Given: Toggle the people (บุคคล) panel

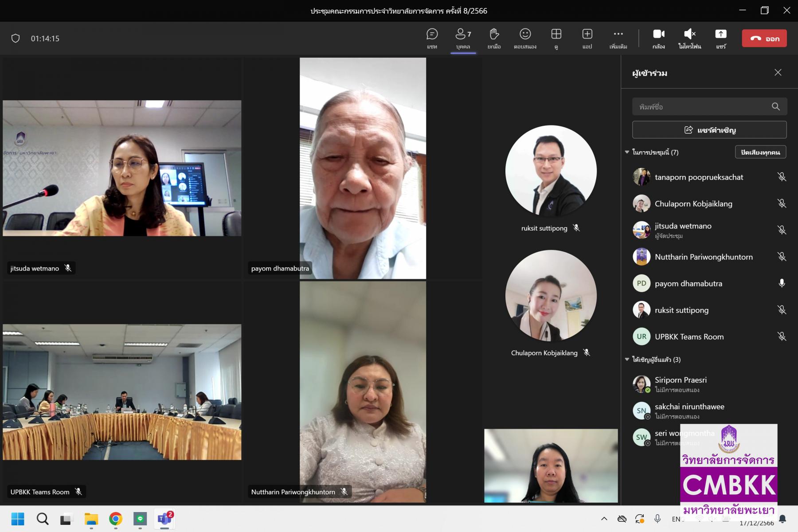Looking at the screenshot, I should pyautogui.click(x=463, y=39).
